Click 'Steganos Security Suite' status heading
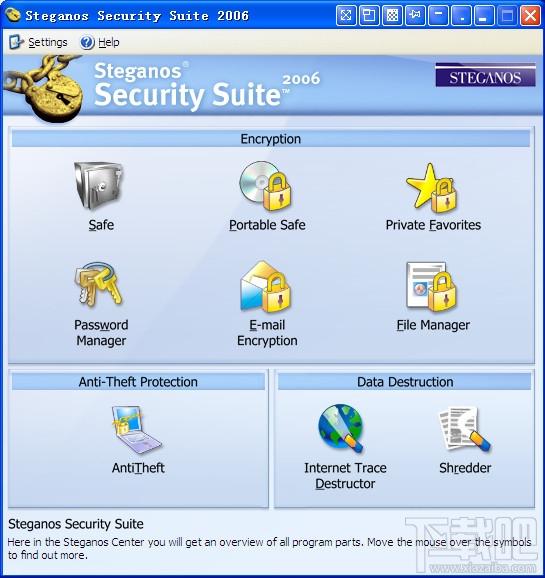The image size is (545, 578). 76,524
